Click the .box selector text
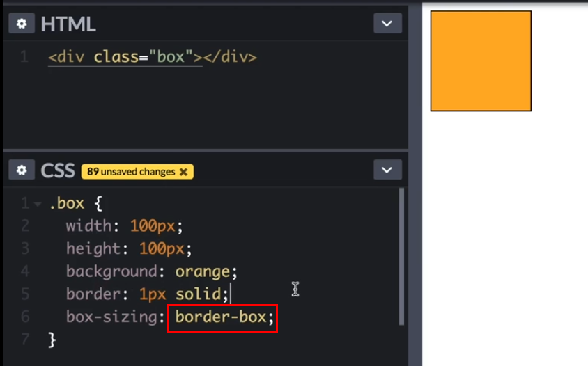Image resolution: width=588 pixels, height=366 pixels. [x=67, y=203]
